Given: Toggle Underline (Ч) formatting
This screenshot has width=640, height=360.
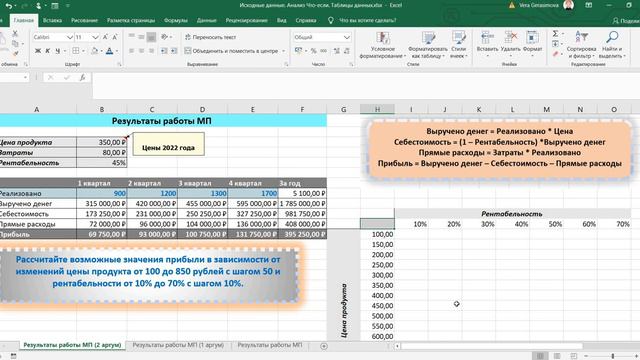Looking at the screenshot, I should [x=58, y=51].
